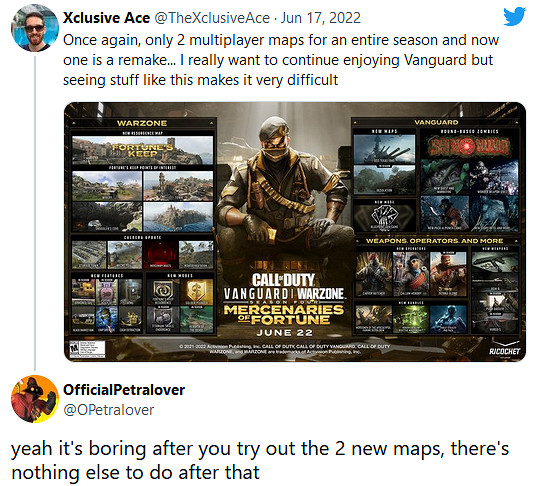Click the Twitter bird logo
The height and width of the screenshot is (486, 537).
pos(514,16)
